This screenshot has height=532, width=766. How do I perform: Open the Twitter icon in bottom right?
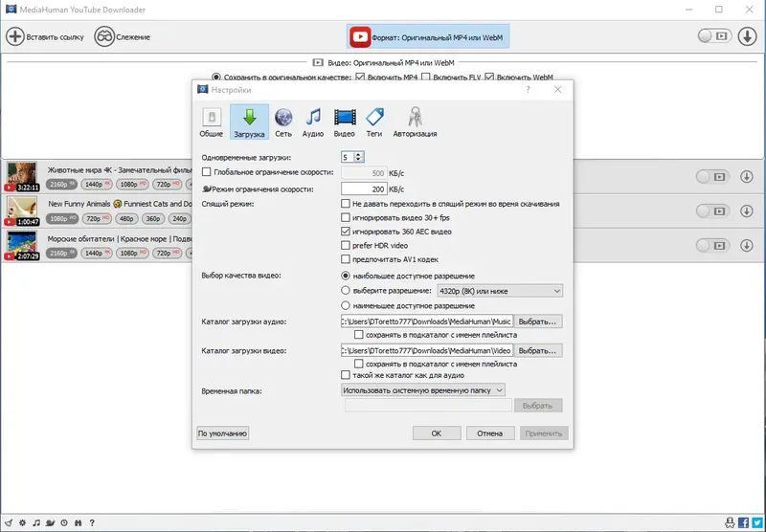tap(757, 522)
